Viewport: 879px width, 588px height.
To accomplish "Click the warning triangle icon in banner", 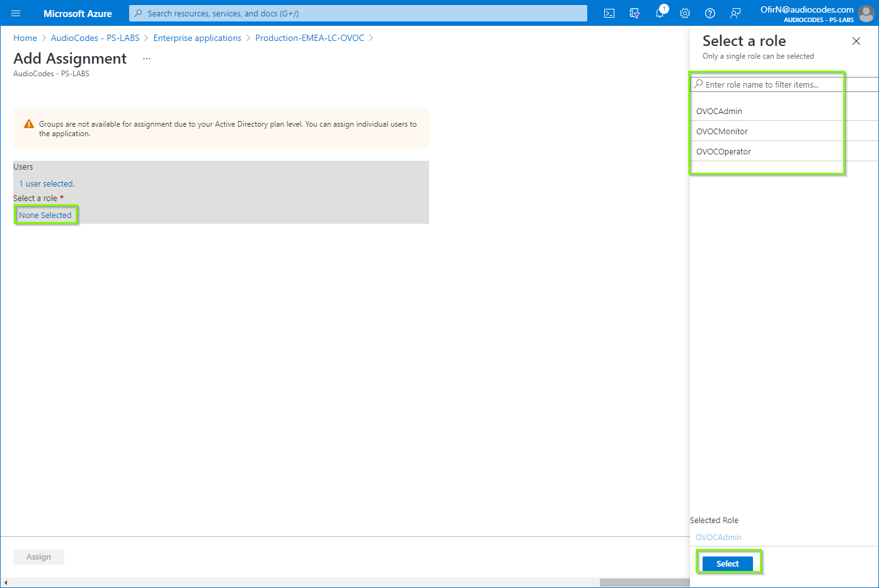I will point(29,124).
